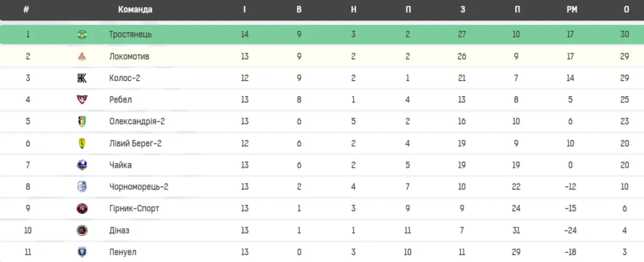Open the Гірник-Спорт team name link

[134, 208]
